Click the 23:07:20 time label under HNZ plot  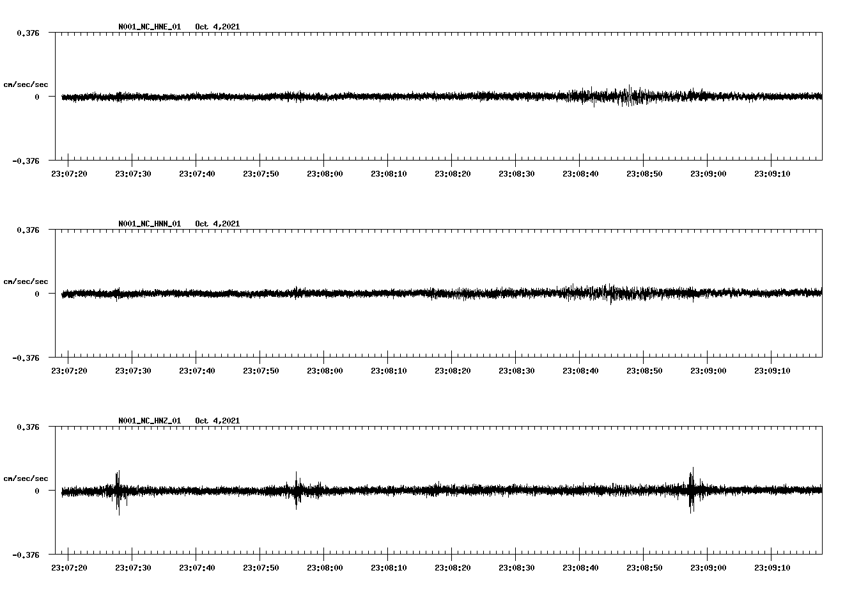click(x=69, y=568)
